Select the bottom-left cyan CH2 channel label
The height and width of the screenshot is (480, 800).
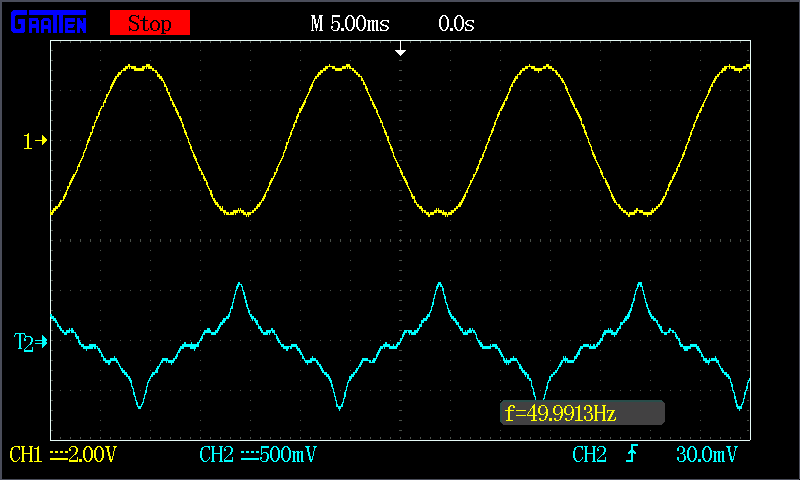(x=217, y=455)
